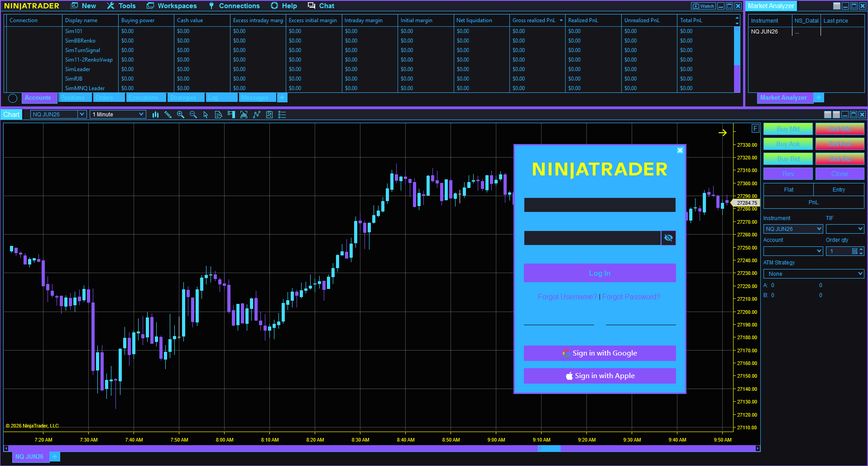Click the connection status circle icon
868x466 pixels.
tap(13, 98)
